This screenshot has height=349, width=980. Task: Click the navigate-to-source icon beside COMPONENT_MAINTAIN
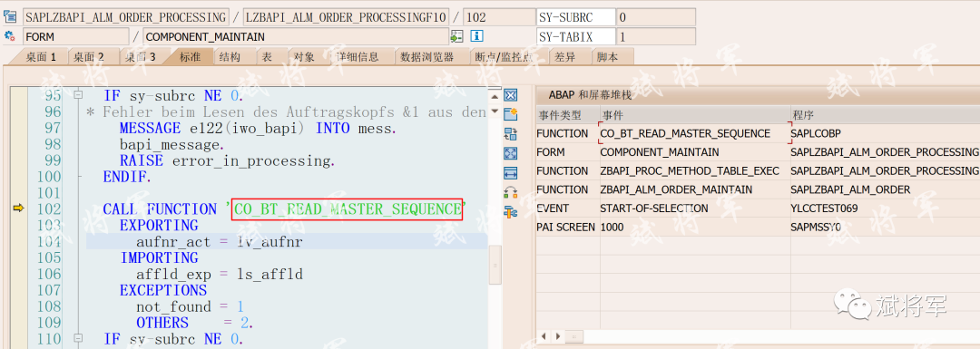pyautogui.click(x=457, y=36)
